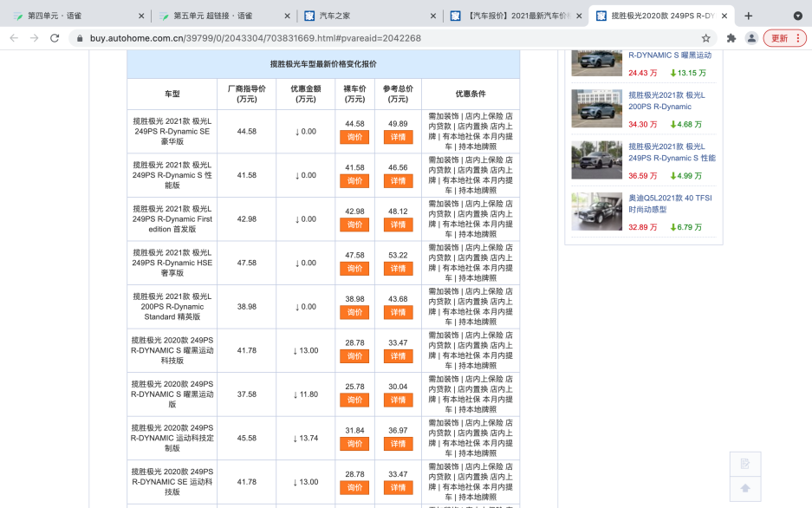Bookmark this page with the star icon
This screenshot has width=812, height=508.
[705, 38]
